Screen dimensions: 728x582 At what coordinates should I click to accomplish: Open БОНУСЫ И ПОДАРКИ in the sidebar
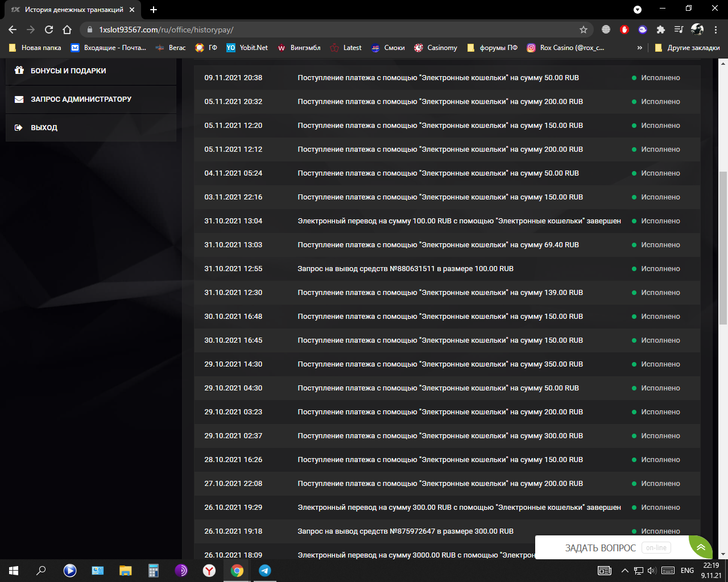[x=91, y=71]
